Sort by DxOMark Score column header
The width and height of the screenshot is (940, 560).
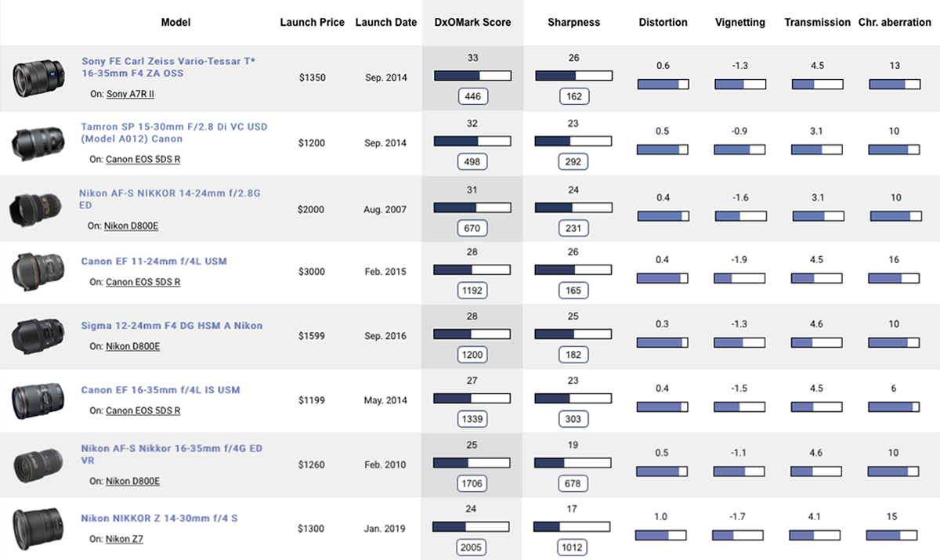[x=472, y=23]
